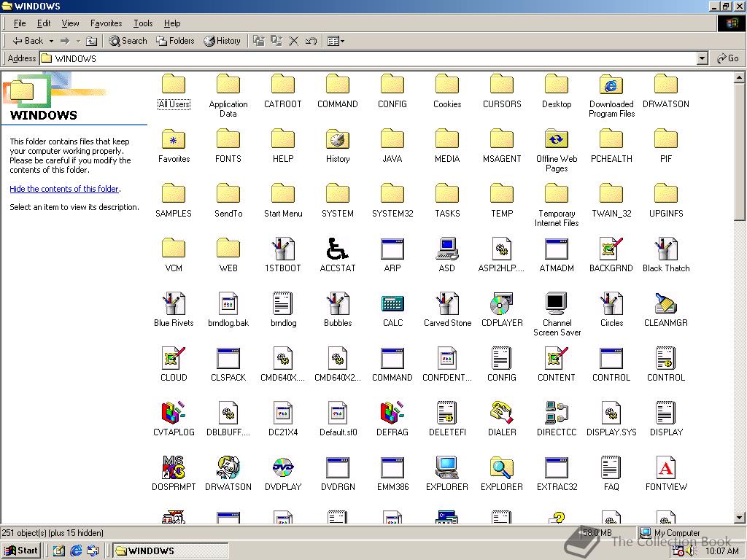Open the Views dropdown button
Viewport: 747px width, 560px height.
(x=336, y=41)
